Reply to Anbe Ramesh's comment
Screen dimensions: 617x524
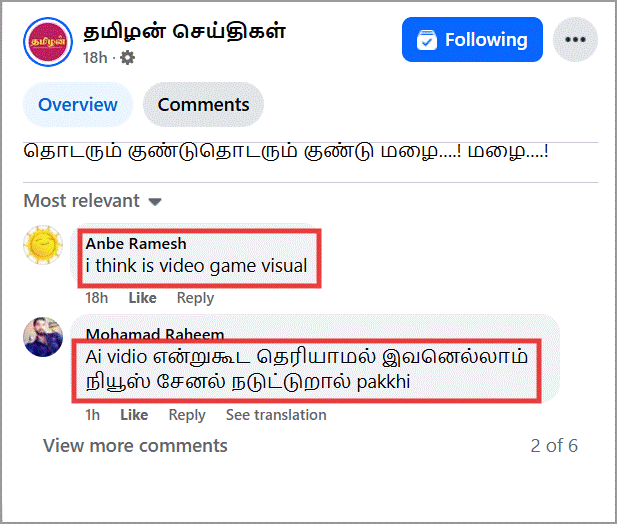point(195,298)
